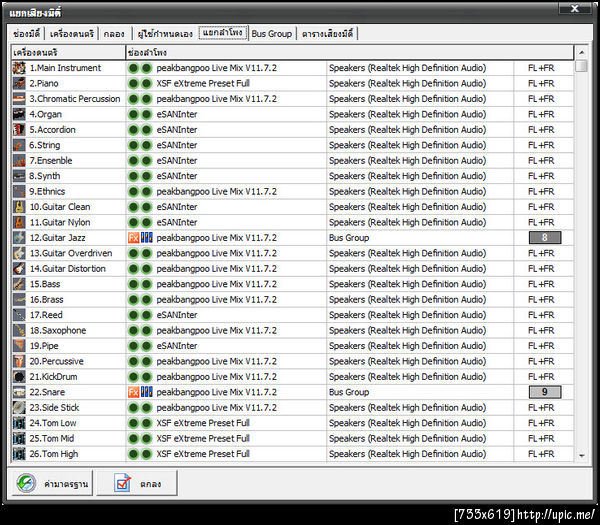Click the Guitar Nylon icon

point(19,222)
